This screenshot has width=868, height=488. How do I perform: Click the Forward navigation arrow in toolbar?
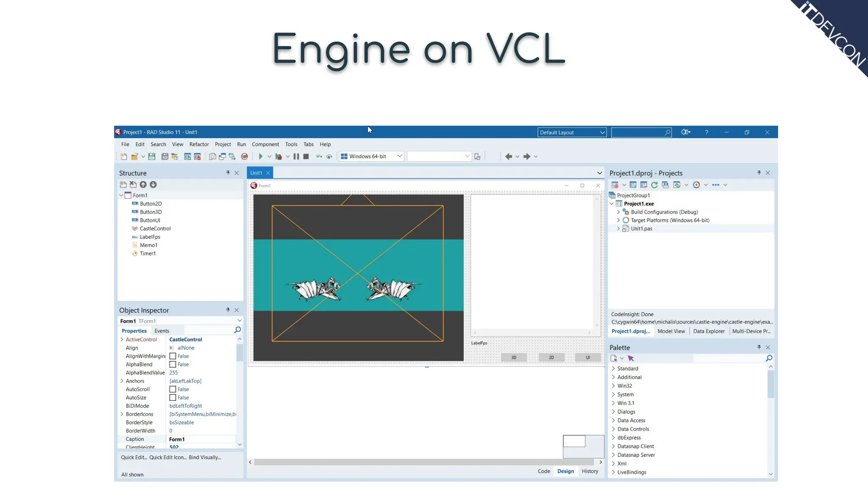tap(527, 156)
